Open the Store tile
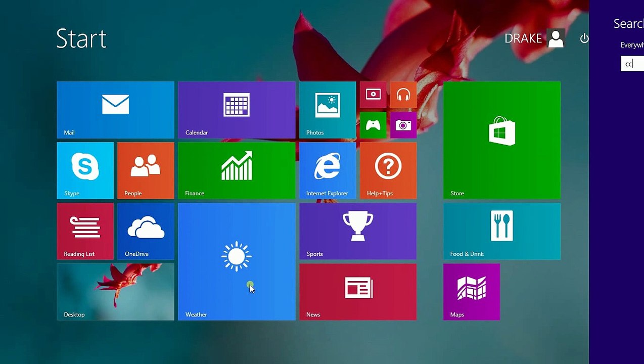Screen dimensions: 644x364 [502, 140]
